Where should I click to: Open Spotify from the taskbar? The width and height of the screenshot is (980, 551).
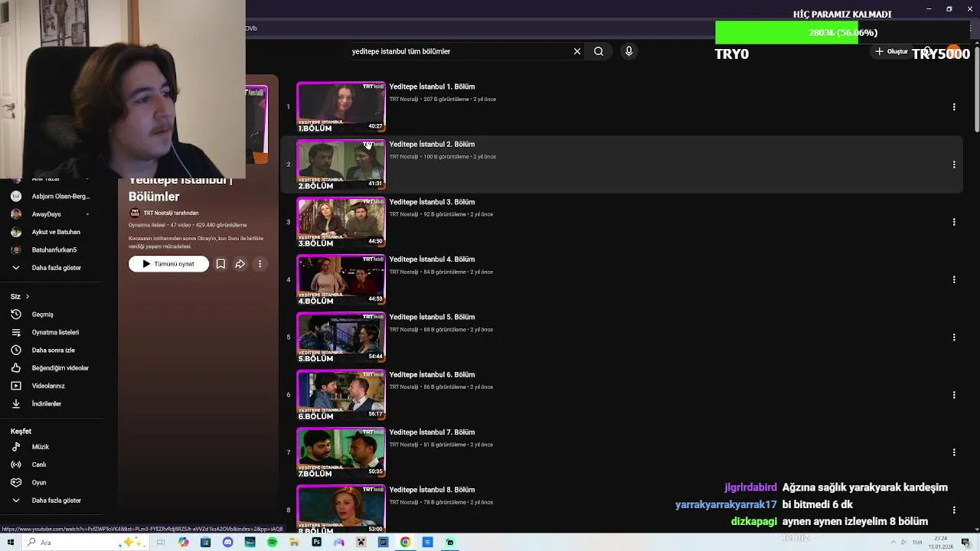(273, 542)
